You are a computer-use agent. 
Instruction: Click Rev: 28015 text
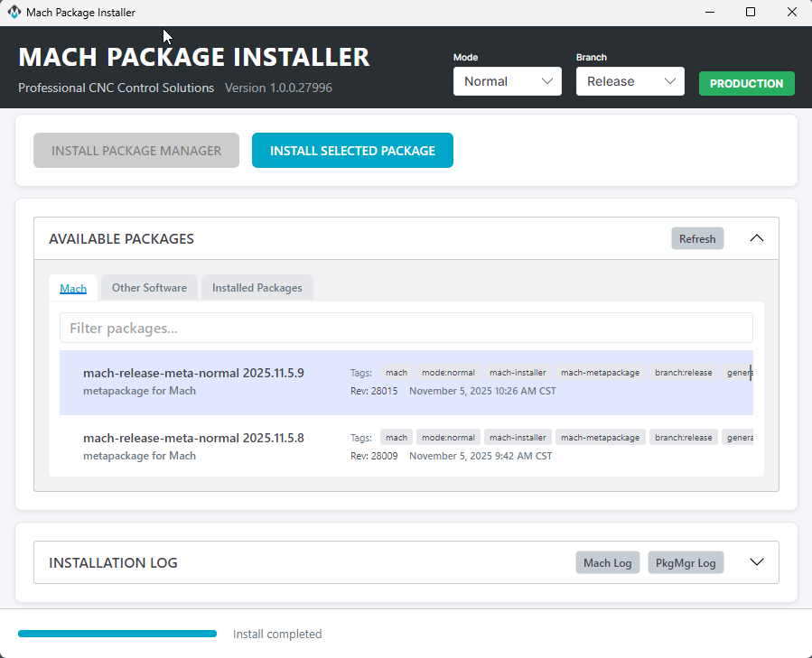[x=374, y=391]
